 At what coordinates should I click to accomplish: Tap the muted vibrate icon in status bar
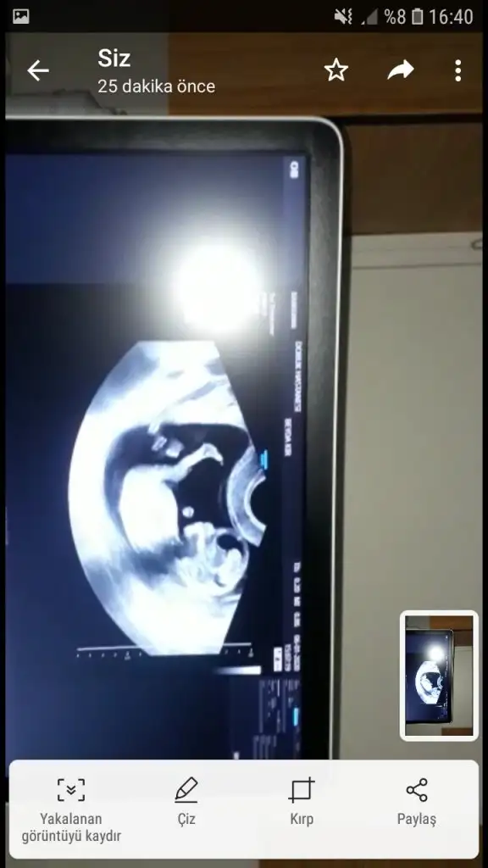click(343, 17)
